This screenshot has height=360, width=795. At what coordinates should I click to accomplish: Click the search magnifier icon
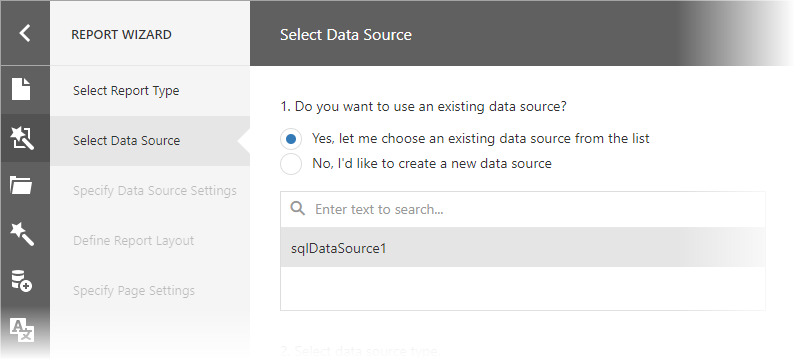298,208
